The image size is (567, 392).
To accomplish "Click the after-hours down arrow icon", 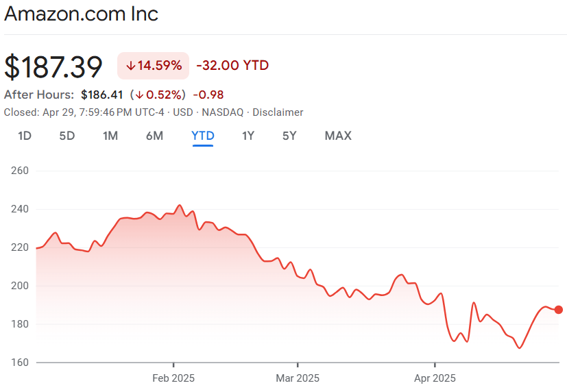I will pyautogui.click(x=139, y=95).
